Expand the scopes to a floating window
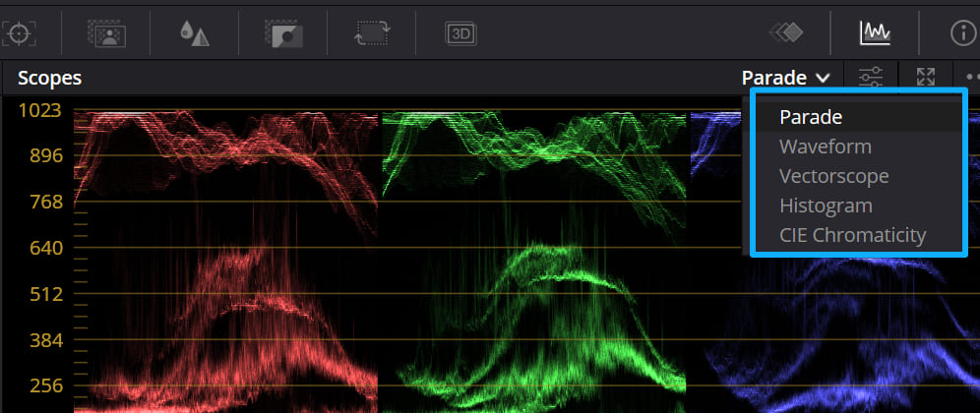 (x=926, y=78)
